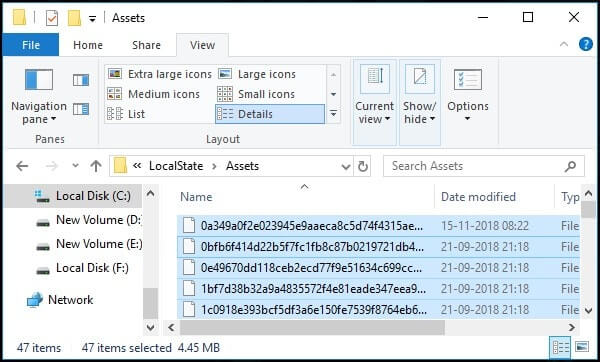Expand the address bar history dropdown
Image resolution: width=600 pixels, height=362 pixels.
pyautogui.click(x=346, y=166)
